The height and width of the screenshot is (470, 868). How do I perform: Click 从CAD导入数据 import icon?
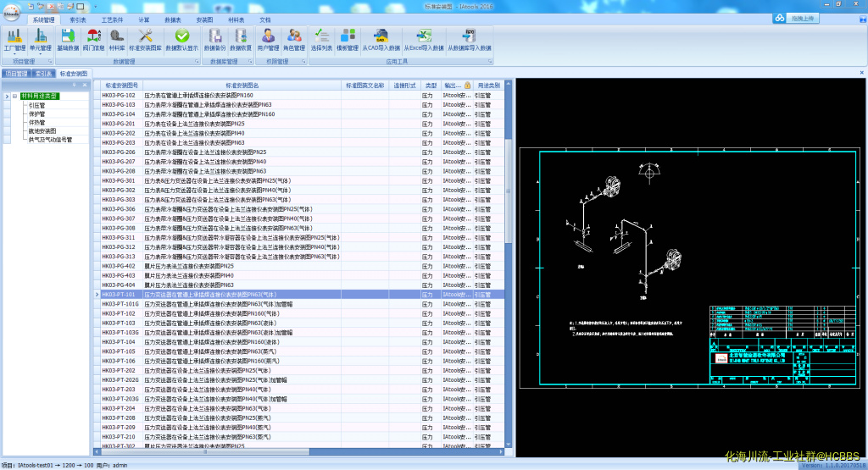point(381,36)
